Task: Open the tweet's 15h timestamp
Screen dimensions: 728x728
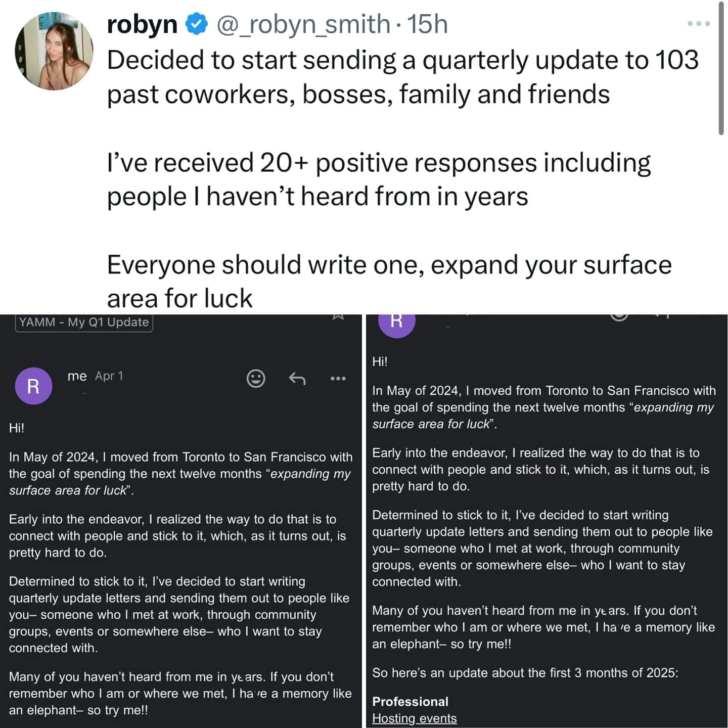Action: (x=427, y=24)
